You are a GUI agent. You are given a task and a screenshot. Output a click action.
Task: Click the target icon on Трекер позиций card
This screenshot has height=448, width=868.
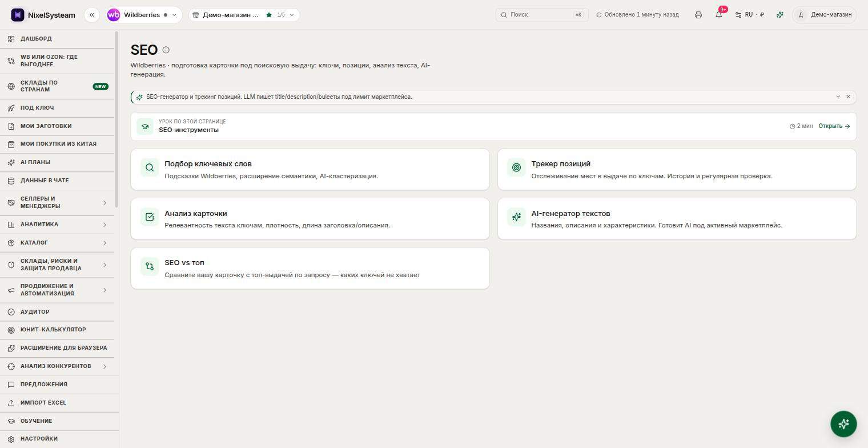point(516,168)
